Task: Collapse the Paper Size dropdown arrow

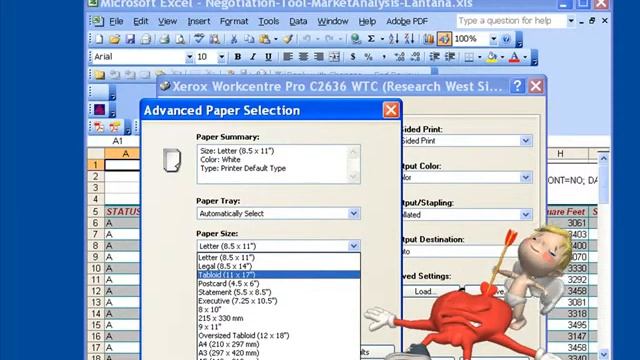Action: click(353, 246)
